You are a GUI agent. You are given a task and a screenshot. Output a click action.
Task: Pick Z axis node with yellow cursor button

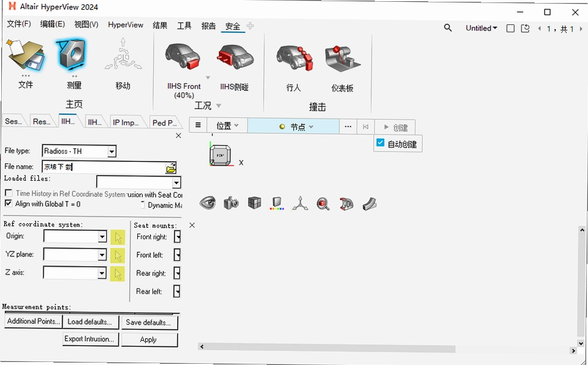[117, 273]
